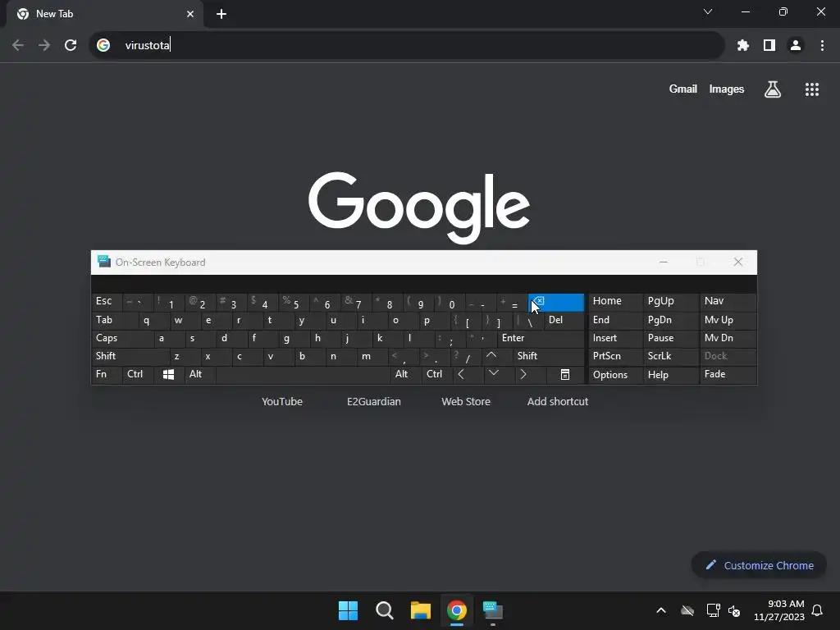840x630 pixels.
Task: Open a new Chrome tab with the plus button
Action: 221,14
